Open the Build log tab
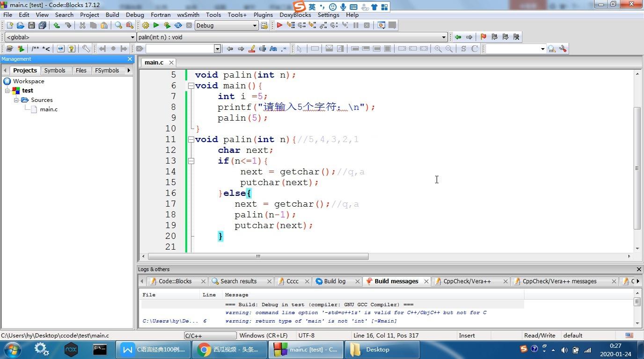 [335, 281]
